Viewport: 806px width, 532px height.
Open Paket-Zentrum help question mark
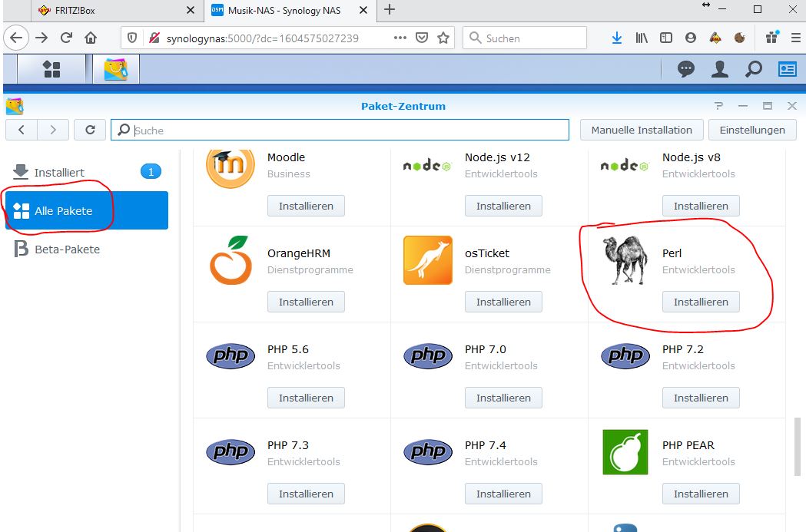click(718, 106)
